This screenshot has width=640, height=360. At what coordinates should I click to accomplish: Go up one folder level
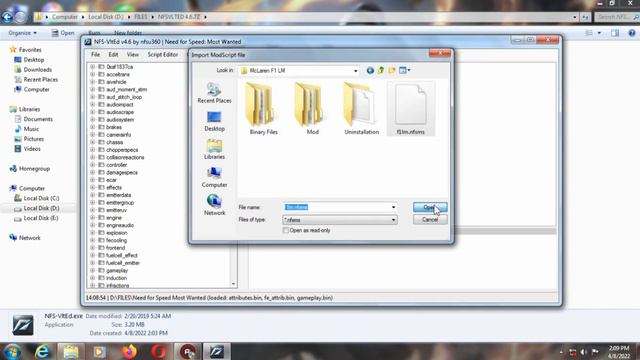(x=381, y=71)
